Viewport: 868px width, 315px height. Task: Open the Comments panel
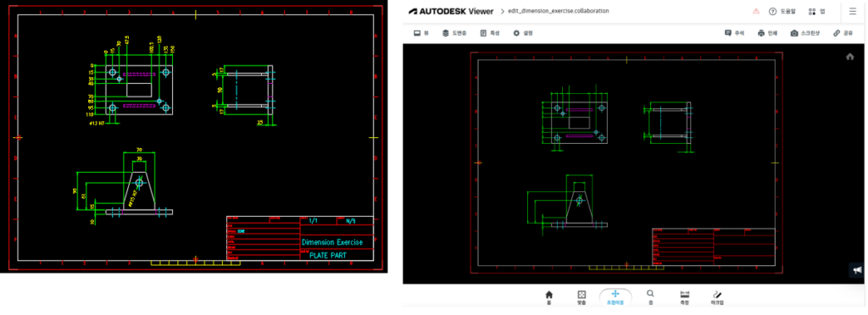(x=734, y=33)
